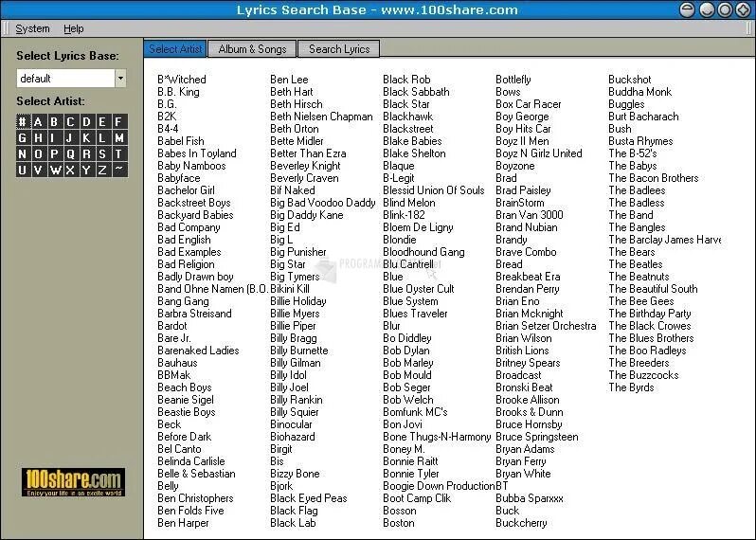Select letter A in artist grid
This screenshot has width=756, height=540.
(x=38, y=121)
